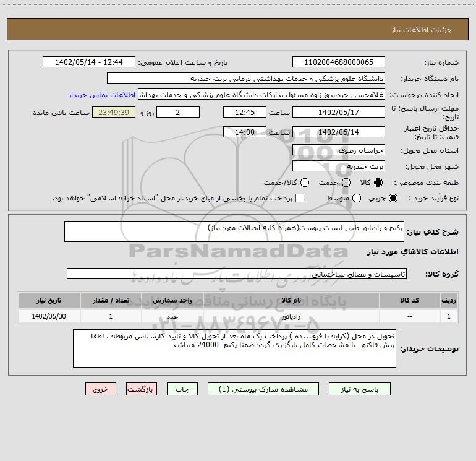Click the کد کالا column header

pyautogui.click(x=409, y=300)
